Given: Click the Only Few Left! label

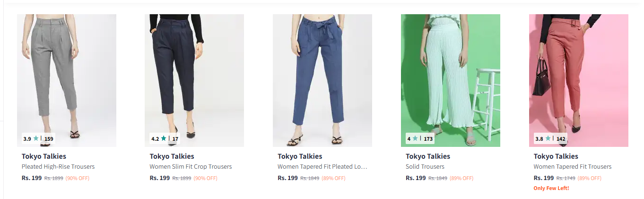Looking at the screenshot, I should 551,188.
